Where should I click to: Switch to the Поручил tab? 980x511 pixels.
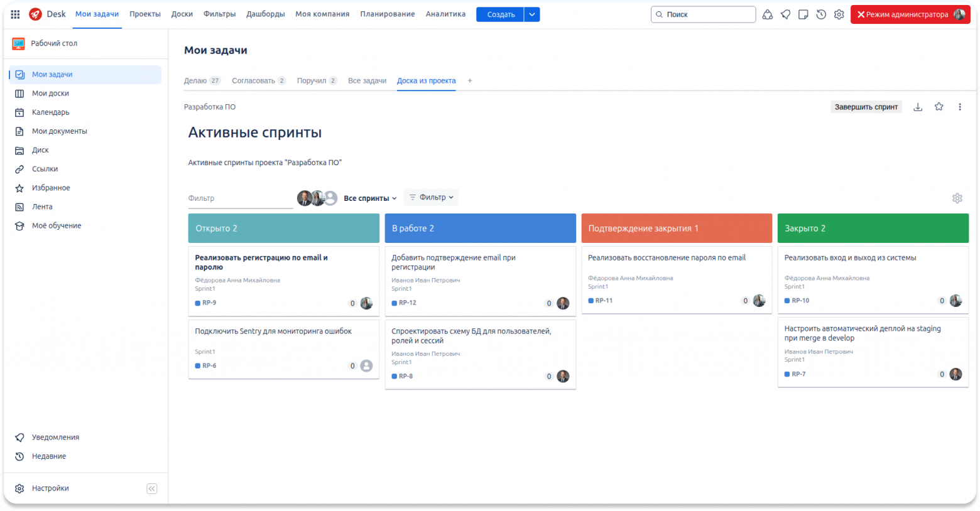317,81
